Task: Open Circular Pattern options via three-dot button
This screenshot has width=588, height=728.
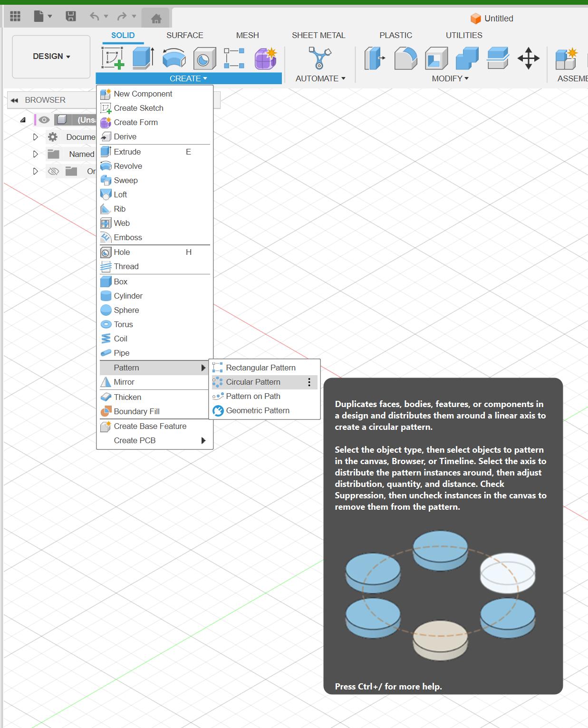Action: coord(309,382)
